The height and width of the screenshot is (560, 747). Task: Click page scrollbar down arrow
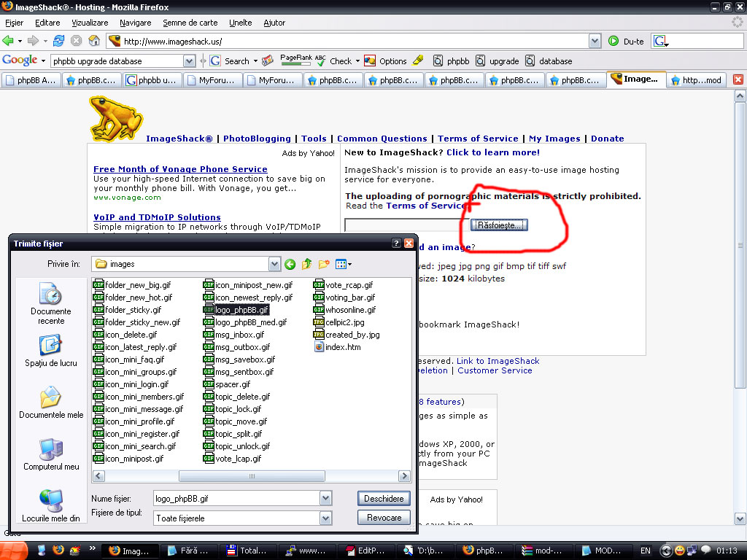(x=740, y=518)
